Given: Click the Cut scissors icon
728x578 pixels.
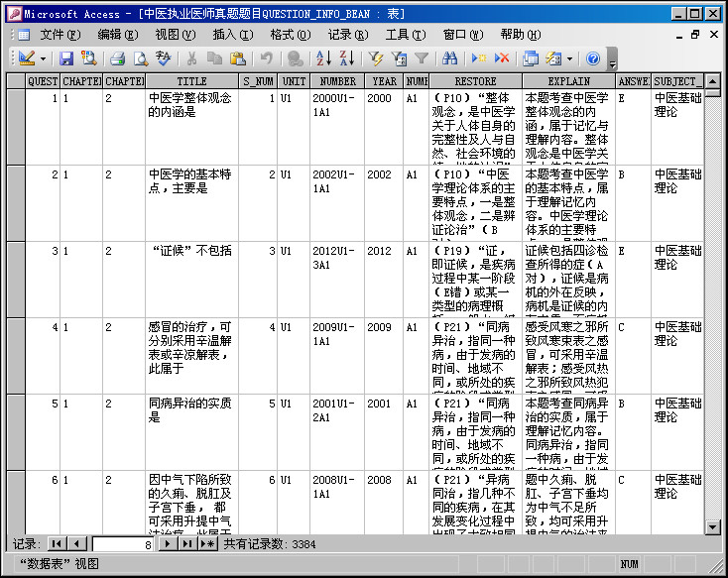Looking at the screenshot, I should pos(191,58).
